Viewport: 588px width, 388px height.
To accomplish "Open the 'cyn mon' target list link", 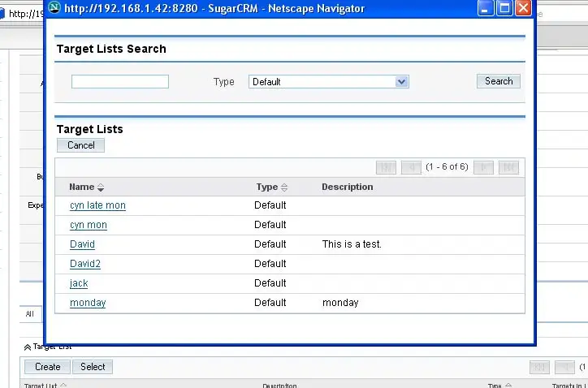I will tap(89, 225).
